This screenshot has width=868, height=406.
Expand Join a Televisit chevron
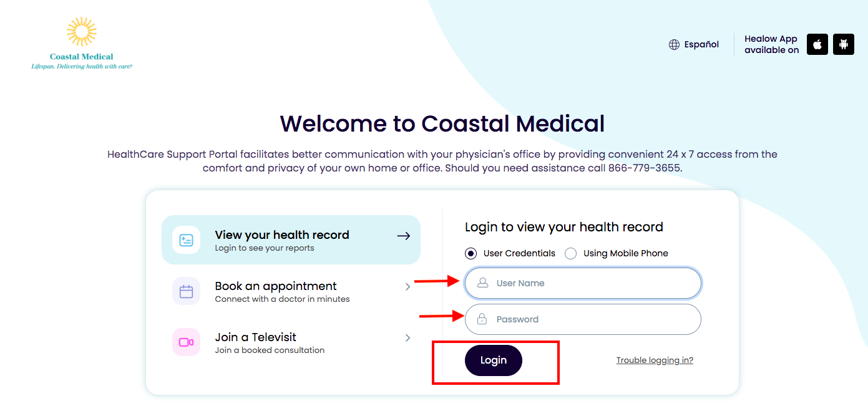point(407,338)
